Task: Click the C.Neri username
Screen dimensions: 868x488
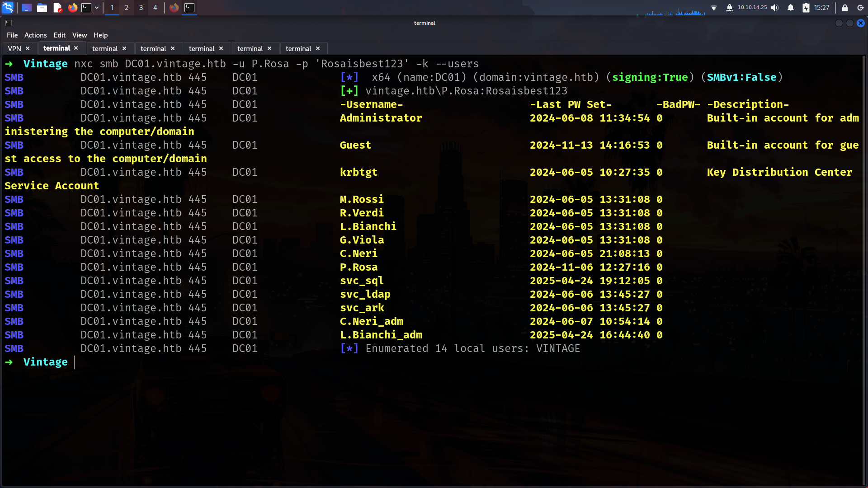Action: coord(359,253)
